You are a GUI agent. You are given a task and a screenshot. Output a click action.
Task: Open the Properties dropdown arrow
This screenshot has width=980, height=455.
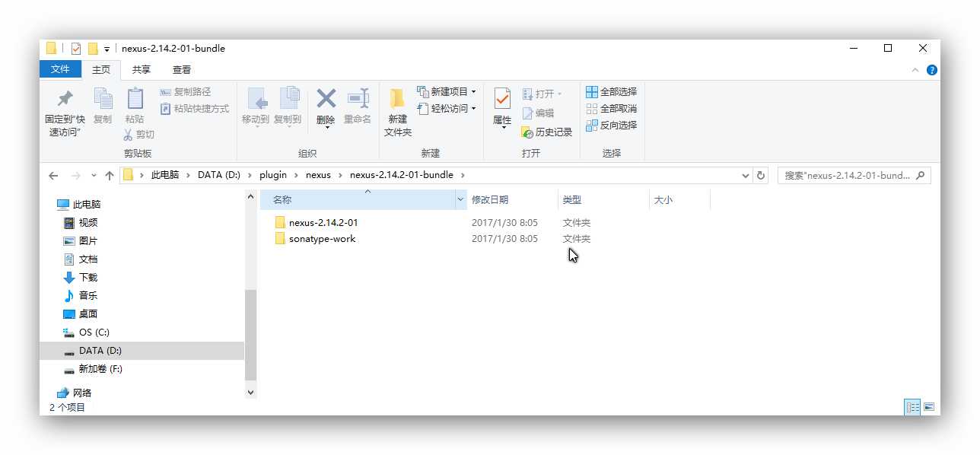coord(502,127)
